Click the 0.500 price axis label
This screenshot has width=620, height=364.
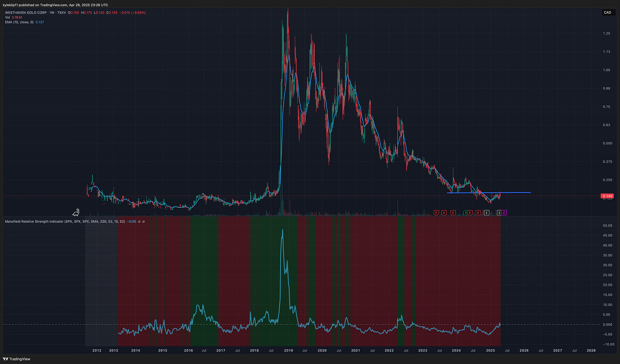tap(607, 143)
